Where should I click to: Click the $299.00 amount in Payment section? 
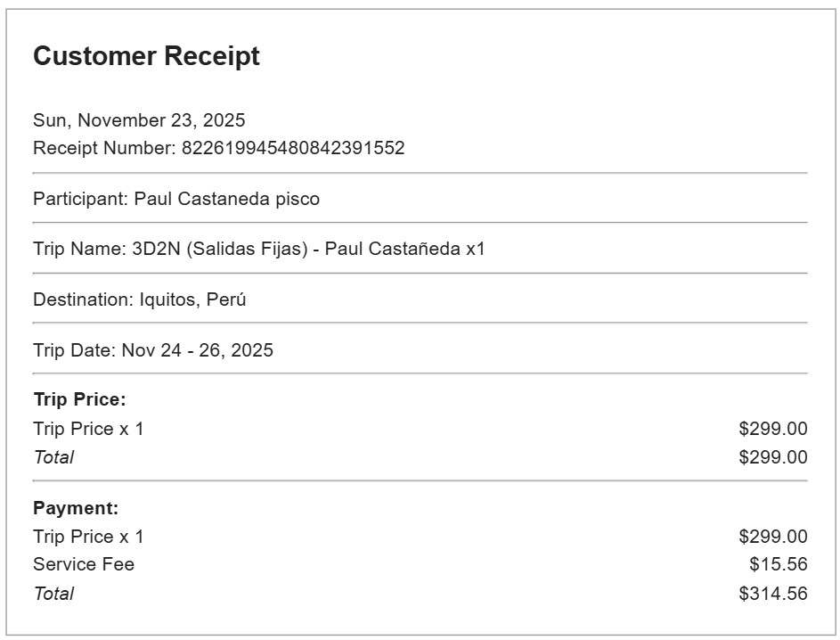[x=772, y=537]
